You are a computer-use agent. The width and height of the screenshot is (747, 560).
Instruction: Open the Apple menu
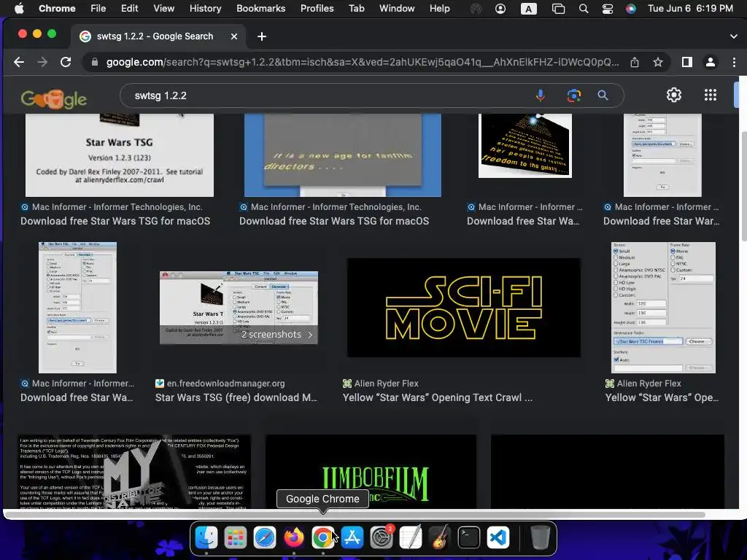click(x=18, y=8)
